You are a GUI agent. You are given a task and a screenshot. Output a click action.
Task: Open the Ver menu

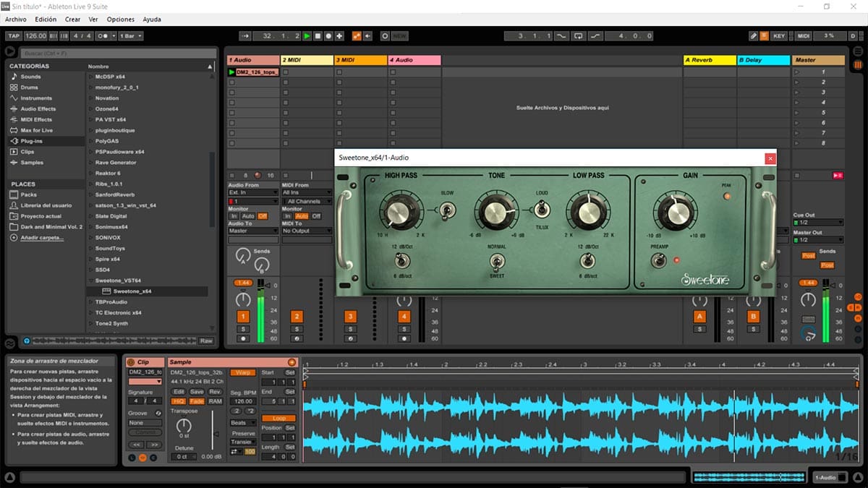click(x=93, y=20)
